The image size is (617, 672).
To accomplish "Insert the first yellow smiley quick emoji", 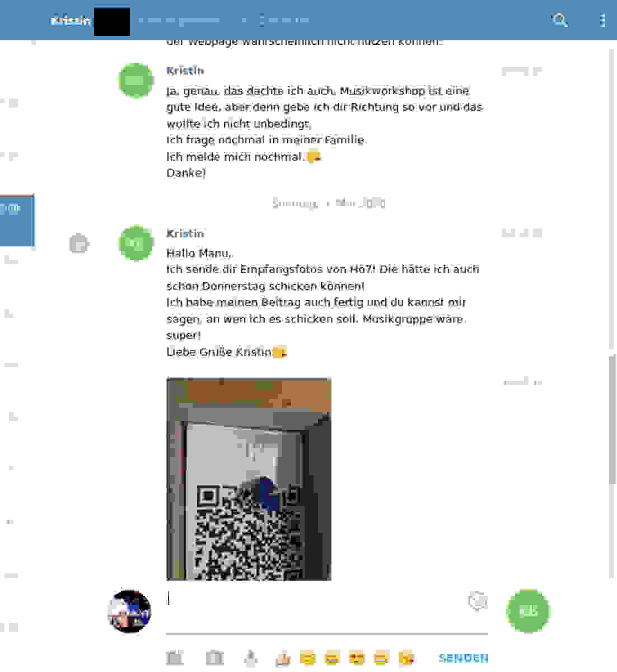I will (x=307, y=658).
